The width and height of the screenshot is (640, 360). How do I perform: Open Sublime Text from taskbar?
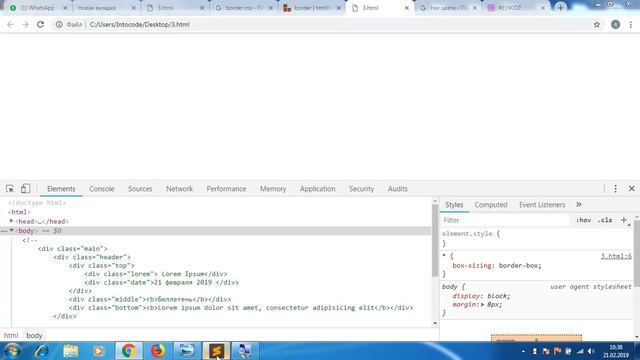point(216,351)
